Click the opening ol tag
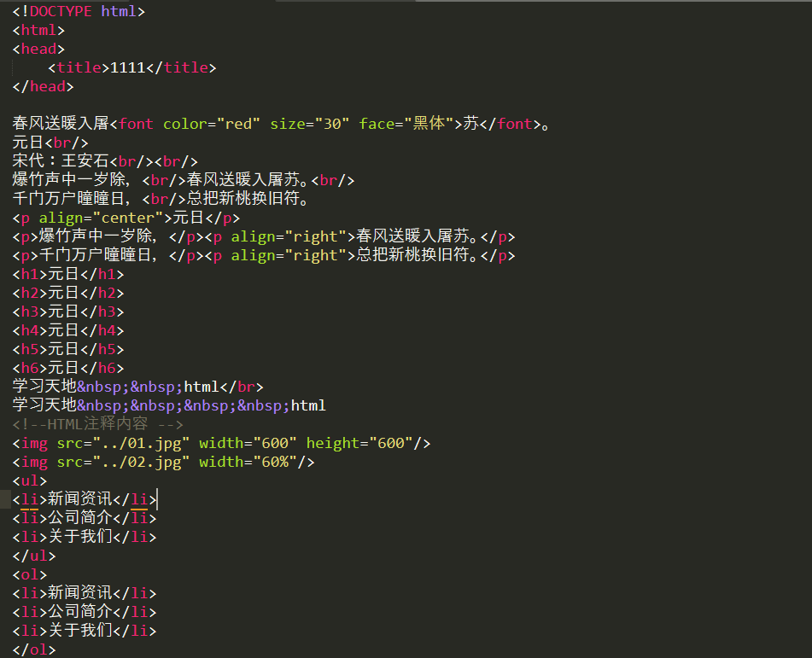The image size is (812, 658). [x=30, y=574]
